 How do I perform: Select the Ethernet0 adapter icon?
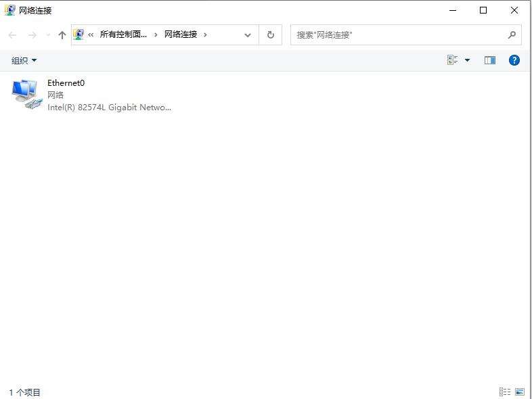coord(27,95)
